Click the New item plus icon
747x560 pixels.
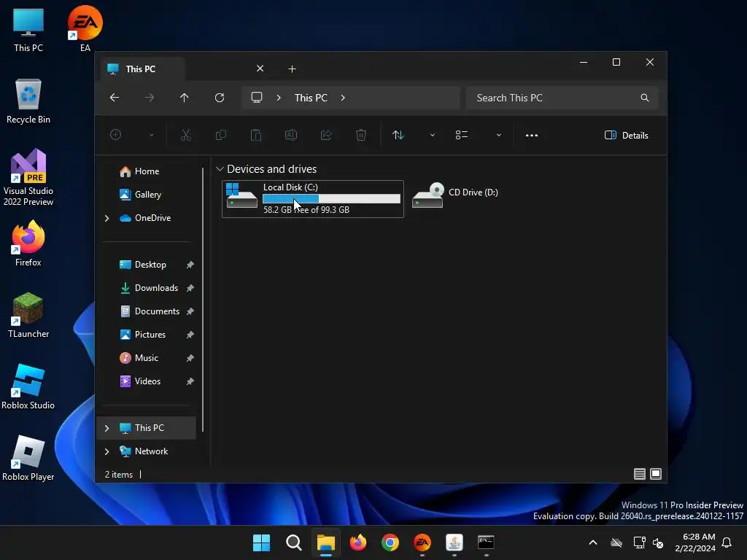116,135
